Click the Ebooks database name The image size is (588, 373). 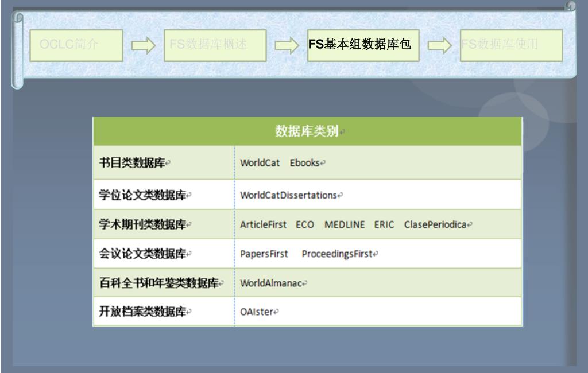[304, 163]
